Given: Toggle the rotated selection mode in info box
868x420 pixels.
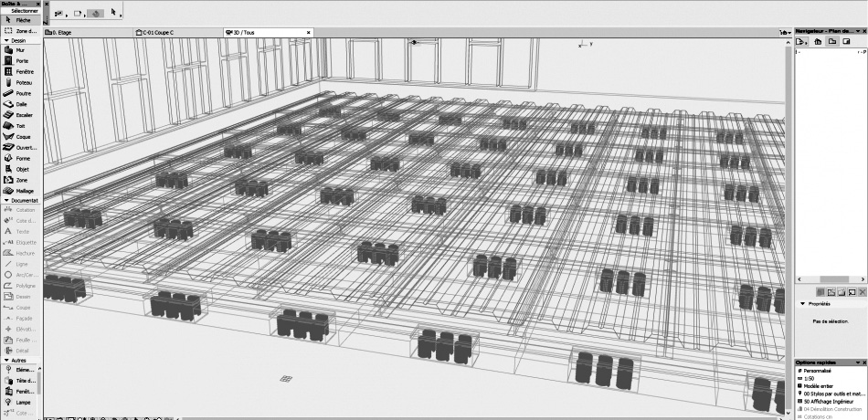Looking at the screenshot, I should pyautogui.click(x=96, y=13).
